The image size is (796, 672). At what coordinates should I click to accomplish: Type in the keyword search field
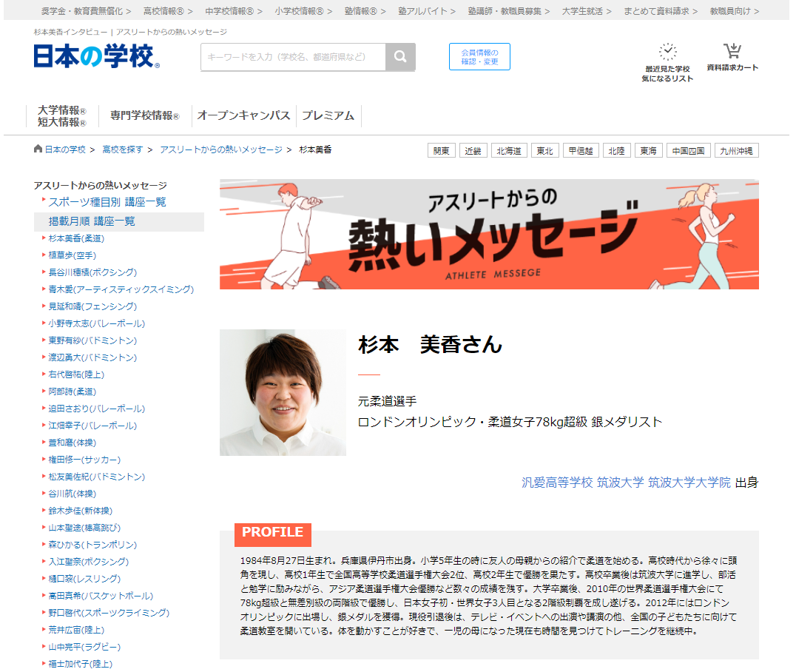point(293,57)
